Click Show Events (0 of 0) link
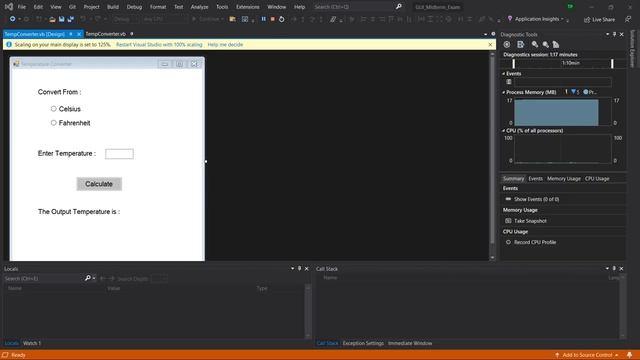Viewport: 640px width, 360px height. point(537,199)
